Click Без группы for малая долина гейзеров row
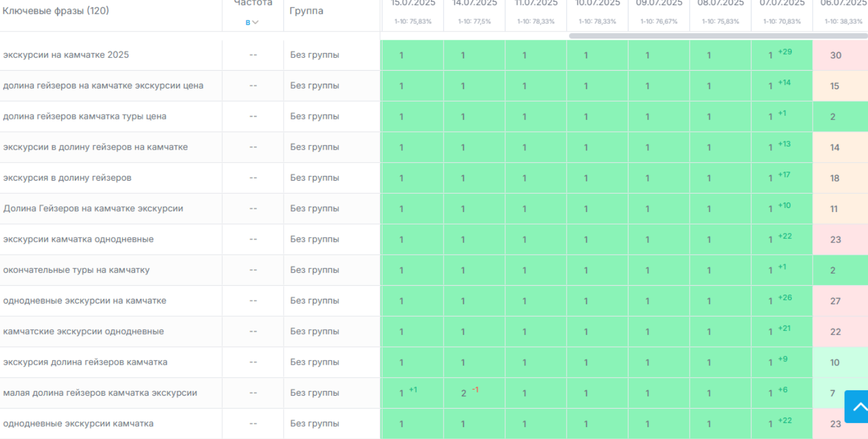This screenshot has width=868, height=439. click(x=315, y=393)
